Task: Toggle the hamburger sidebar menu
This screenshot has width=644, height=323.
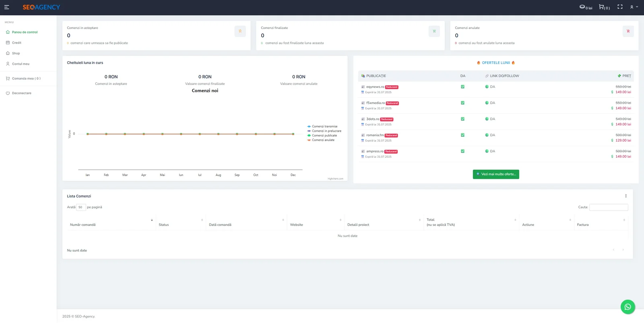Action: point(6,7)
